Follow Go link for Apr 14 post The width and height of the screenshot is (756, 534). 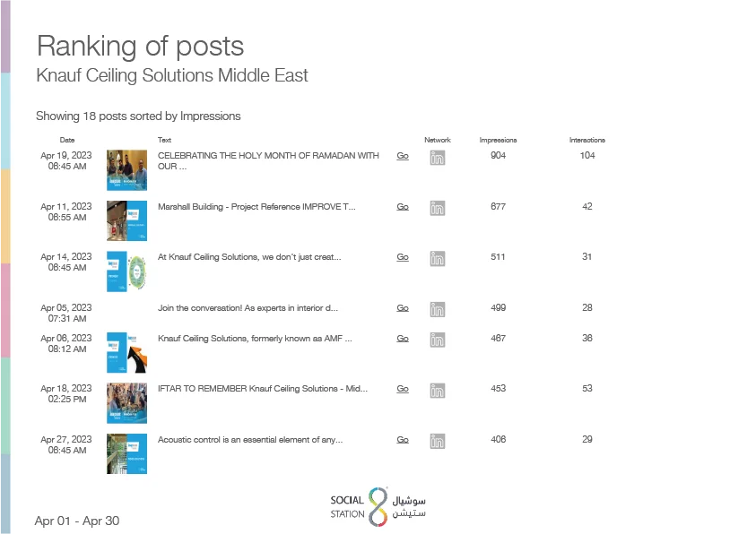(403, 257)
